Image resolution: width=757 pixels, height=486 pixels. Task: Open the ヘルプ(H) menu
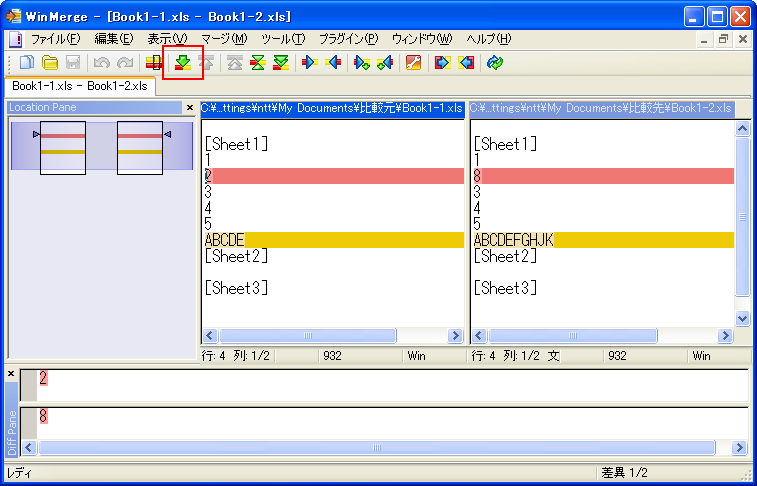pyautogui.click(x=489, y=39)
